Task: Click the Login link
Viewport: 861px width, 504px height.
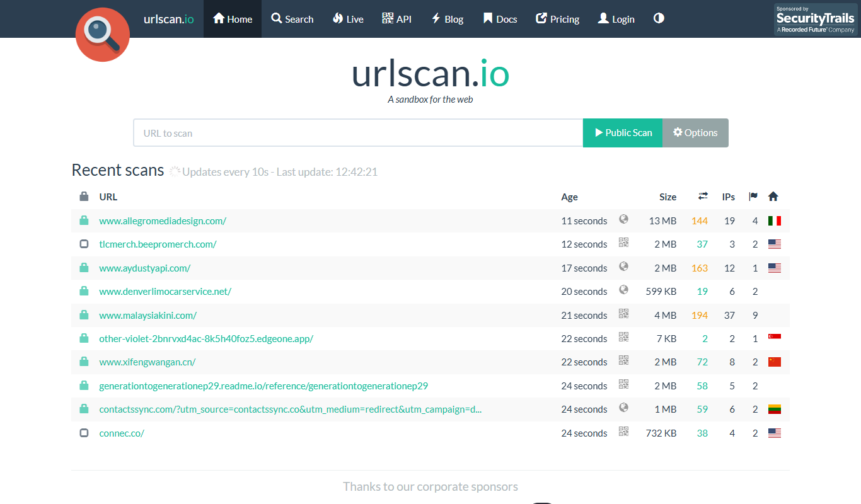Action: [615, 19]
